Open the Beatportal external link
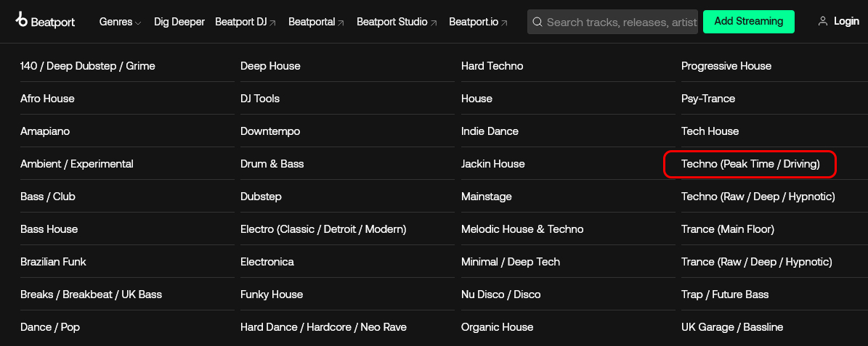This screenshot has width=868, height=346. [x=316, y=22]
